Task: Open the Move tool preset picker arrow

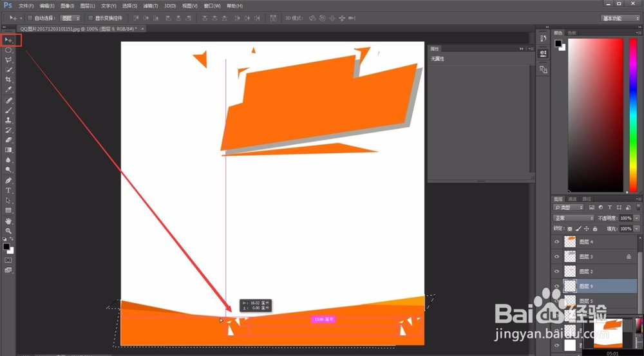Action: coord(21,18)
